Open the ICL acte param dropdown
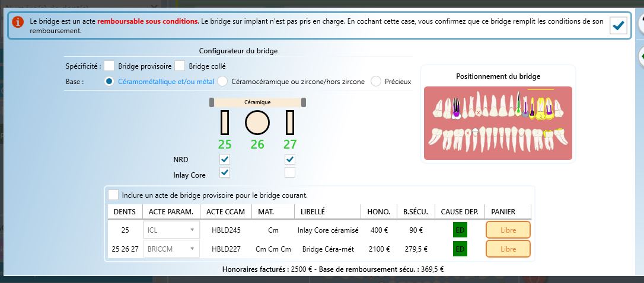 click(171, 230)
